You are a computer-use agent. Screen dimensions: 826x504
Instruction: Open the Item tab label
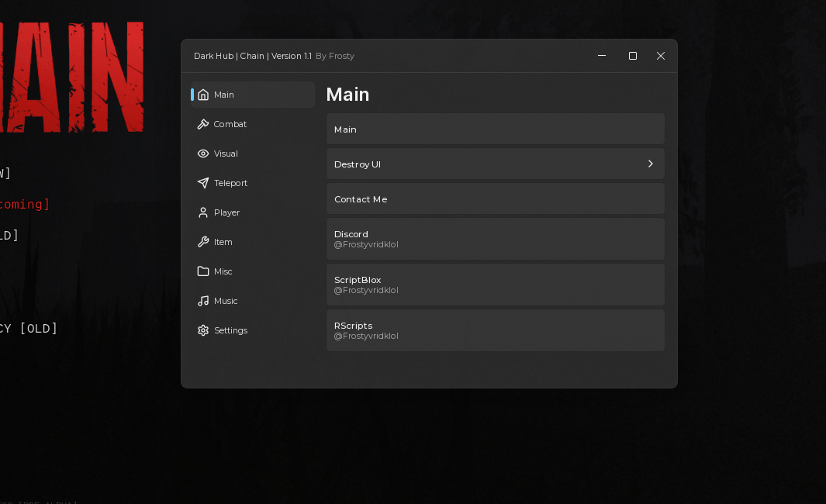223,242
